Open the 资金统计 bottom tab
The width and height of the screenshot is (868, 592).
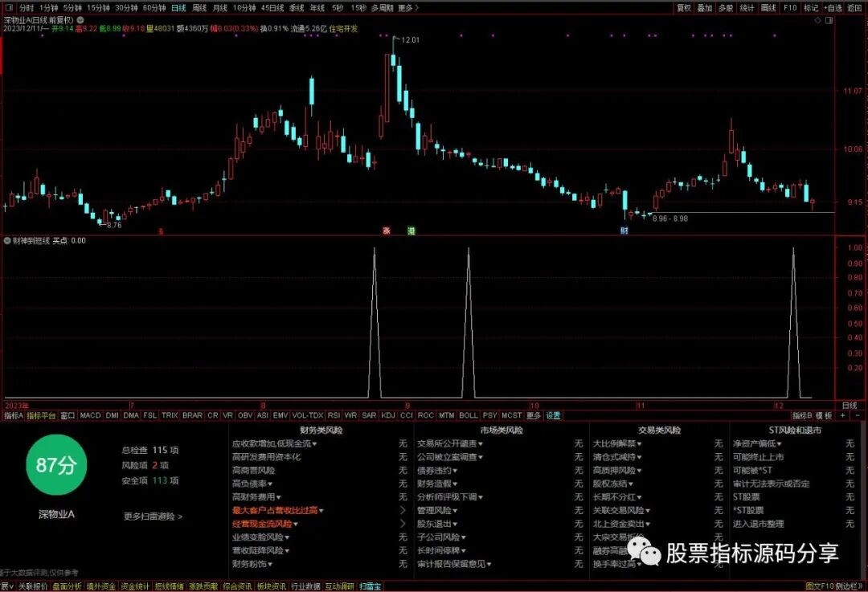[x=135, y=586]
